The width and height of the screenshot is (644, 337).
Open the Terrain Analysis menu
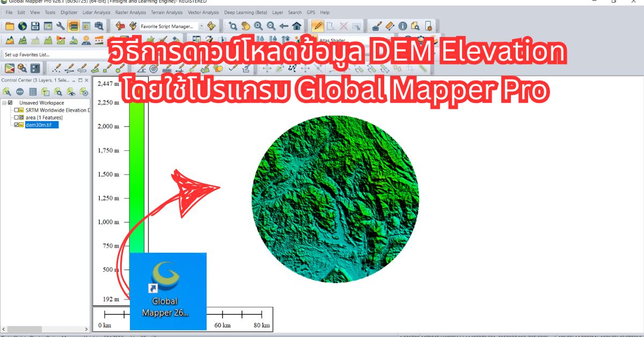tap(166, 12)
